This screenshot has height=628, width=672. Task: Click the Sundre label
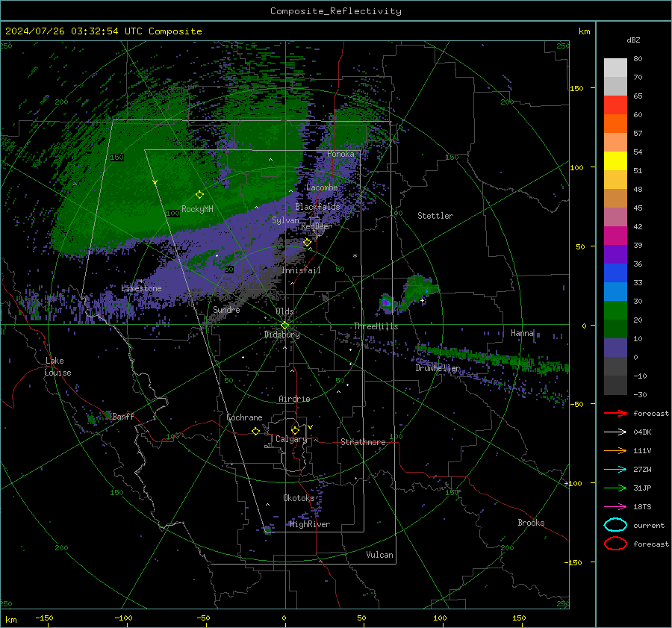coord(226,309)
